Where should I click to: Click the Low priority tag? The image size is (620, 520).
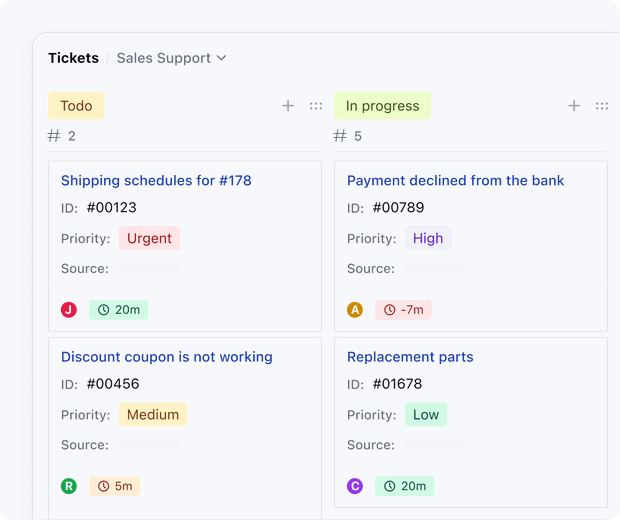[426, 414]
